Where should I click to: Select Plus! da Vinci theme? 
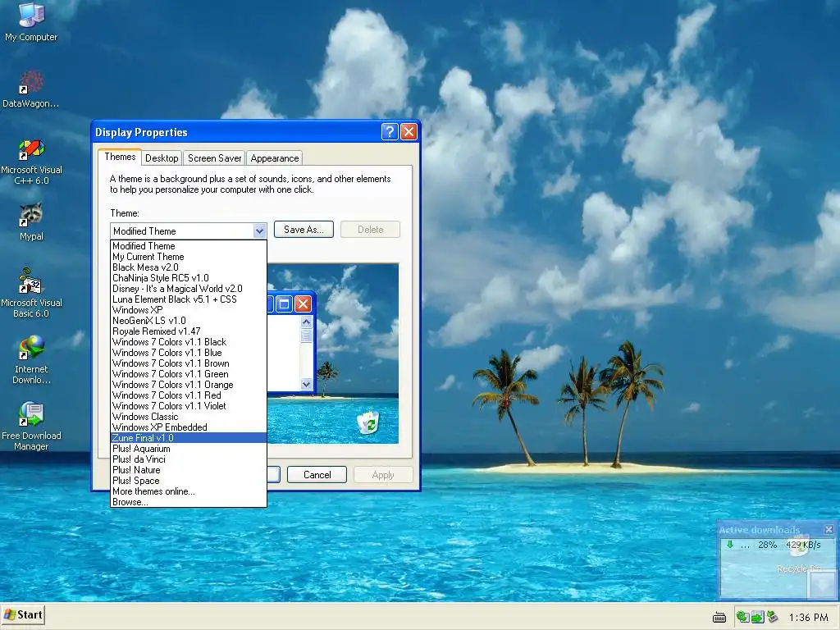point(189,459)
